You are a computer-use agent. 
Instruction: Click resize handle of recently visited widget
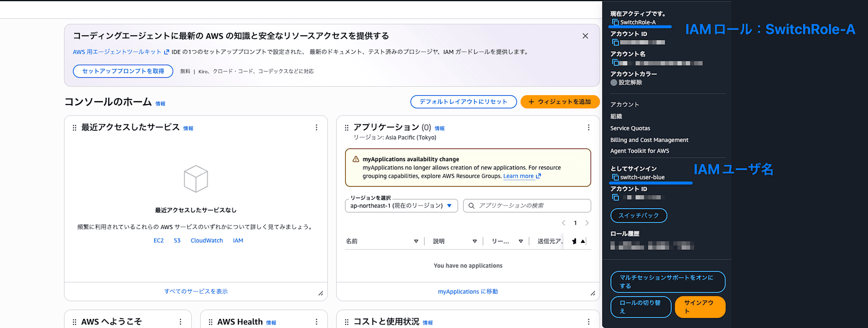[321, 293]
